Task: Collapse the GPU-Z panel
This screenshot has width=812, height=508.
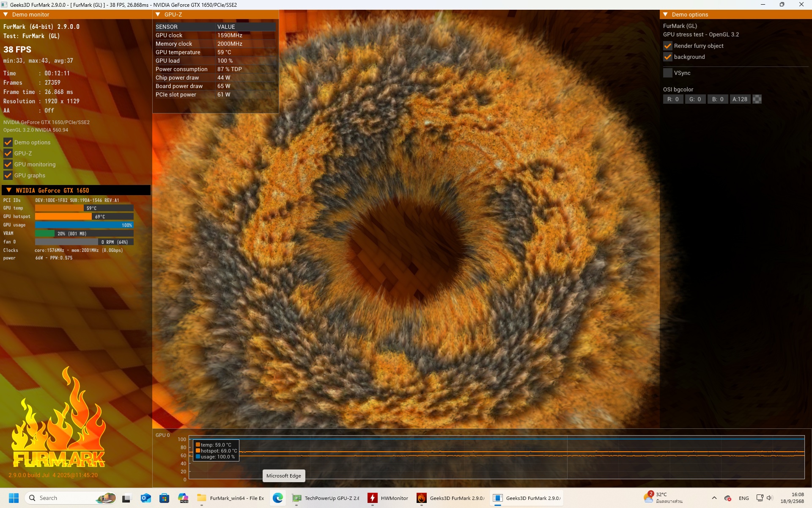Action: point(158,14)
